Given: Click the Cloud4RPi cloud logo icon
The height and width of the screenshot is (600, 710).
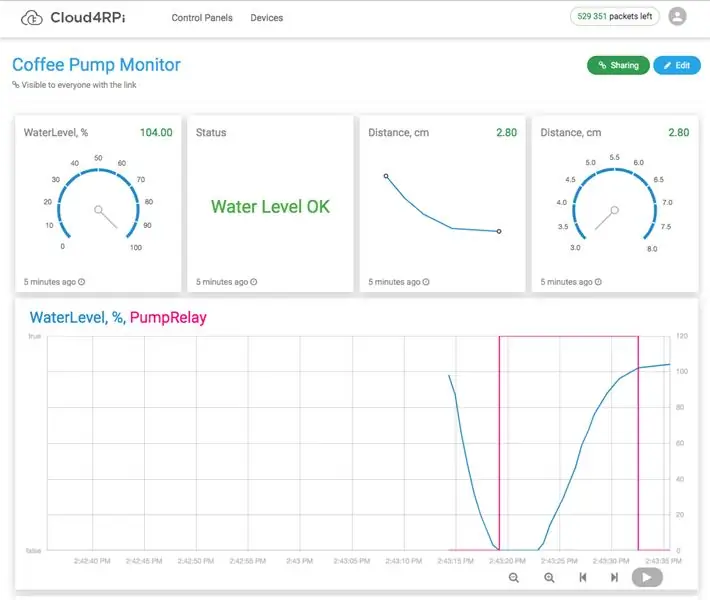Looking at the screenshot, I should [32, 18].
